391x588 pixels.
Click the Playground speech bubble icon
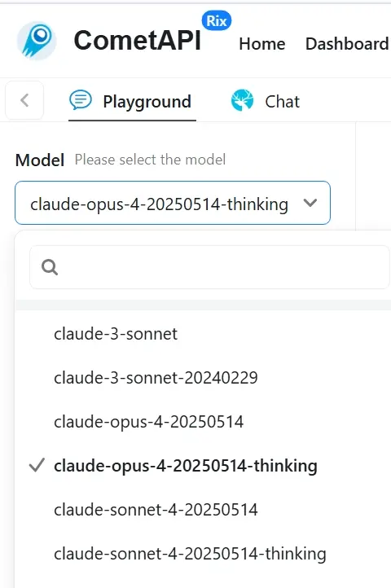click(x=81, y=100)
